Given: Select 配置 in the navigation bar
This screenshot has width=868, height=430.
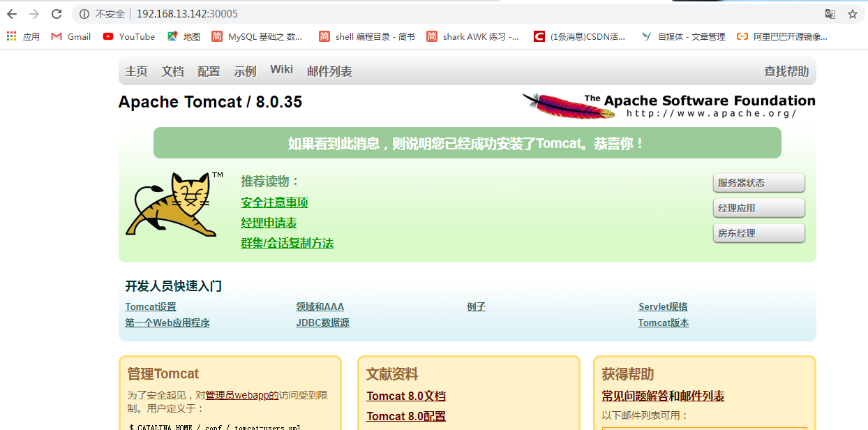Looking at the screenshot, I should pyautogui.click(x=209, y=71).
